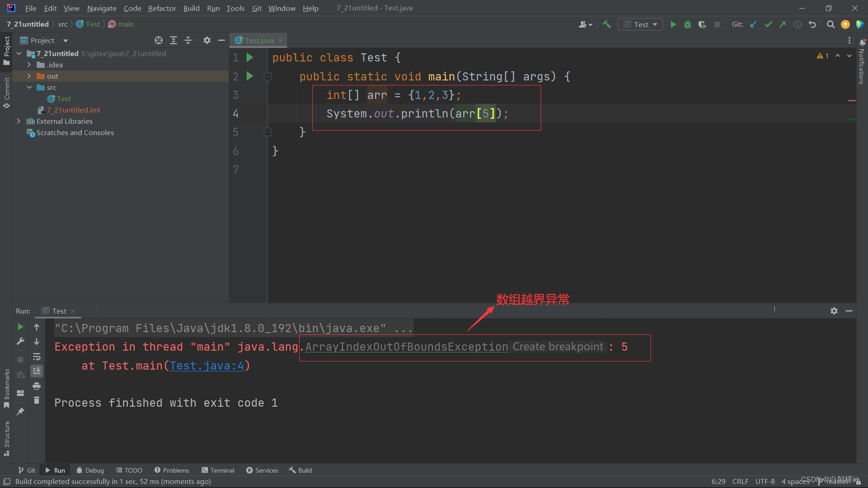Open the account user icon dropdown
868x488 pixels.
point(585,24)
